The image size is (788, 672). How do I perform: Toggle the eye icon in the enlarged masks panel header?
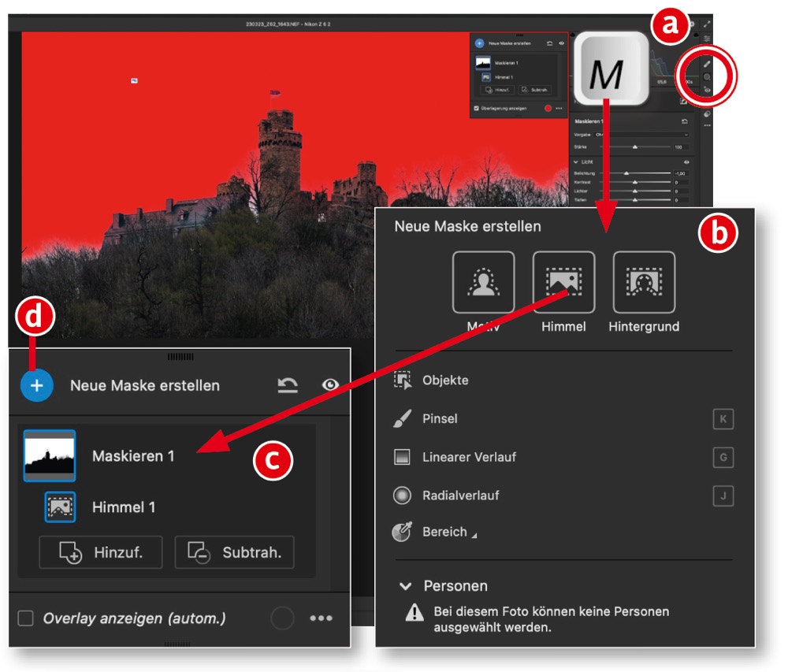click(330, 384)
